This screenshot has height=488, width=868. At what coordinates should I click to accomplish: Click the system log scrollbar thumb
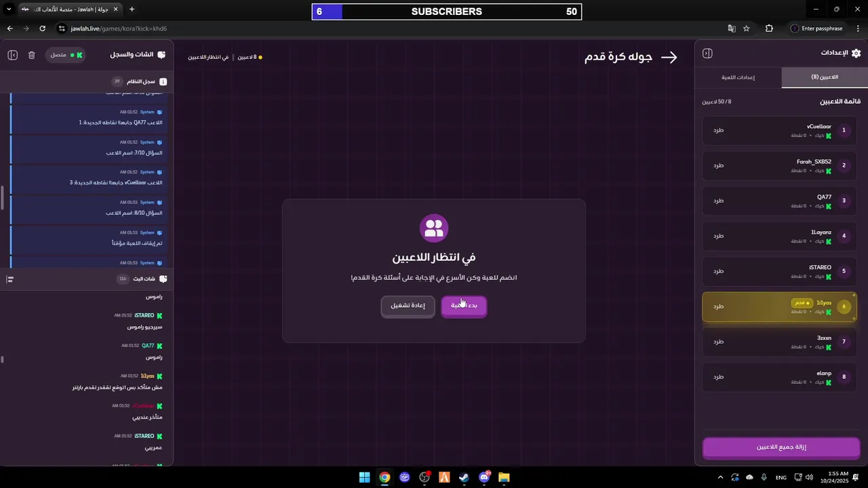(x=3, y=198)
